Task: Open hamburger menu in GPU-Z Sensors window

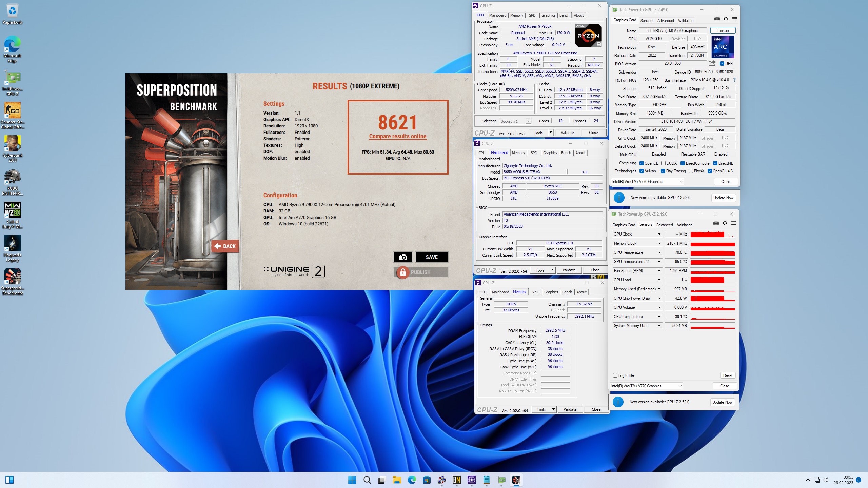Action: (x=733, y=223)
